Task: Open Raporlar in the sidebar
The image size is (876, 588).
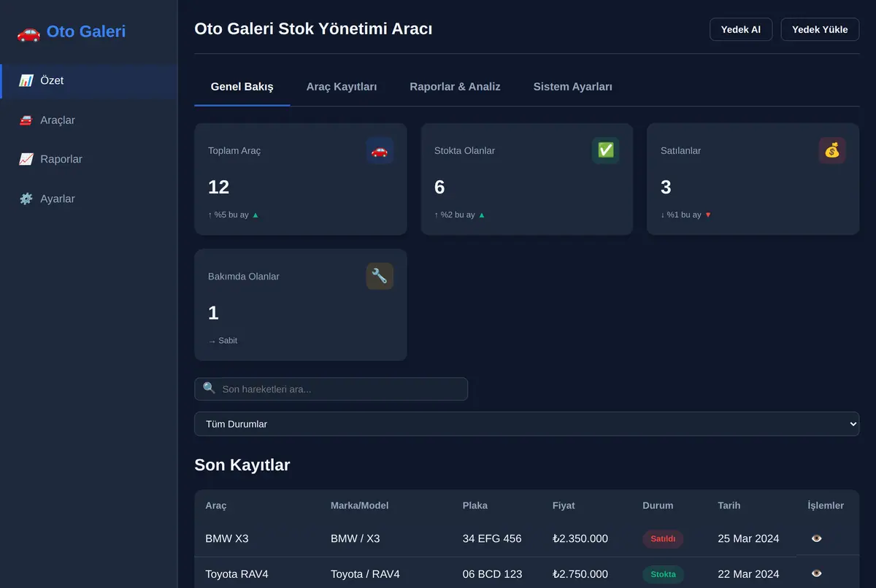Action: [x=89, y=159]
